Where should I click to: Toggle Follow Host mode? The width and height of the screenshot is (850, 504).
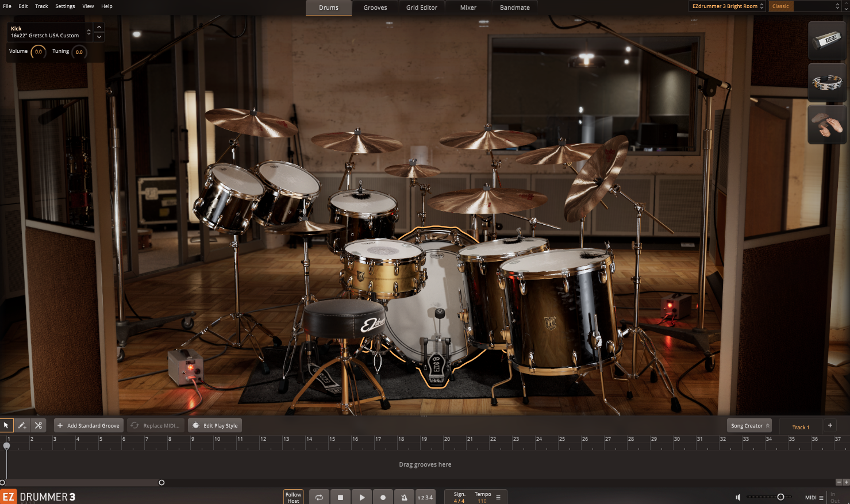pyautogui.click(x=293, y=497)
